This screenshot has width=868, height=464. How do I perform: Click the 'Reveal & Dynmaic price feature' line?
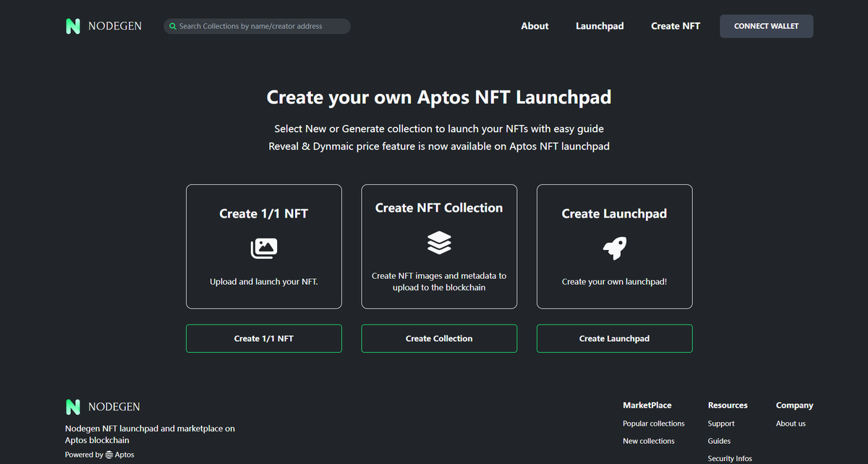click(439, 146)
